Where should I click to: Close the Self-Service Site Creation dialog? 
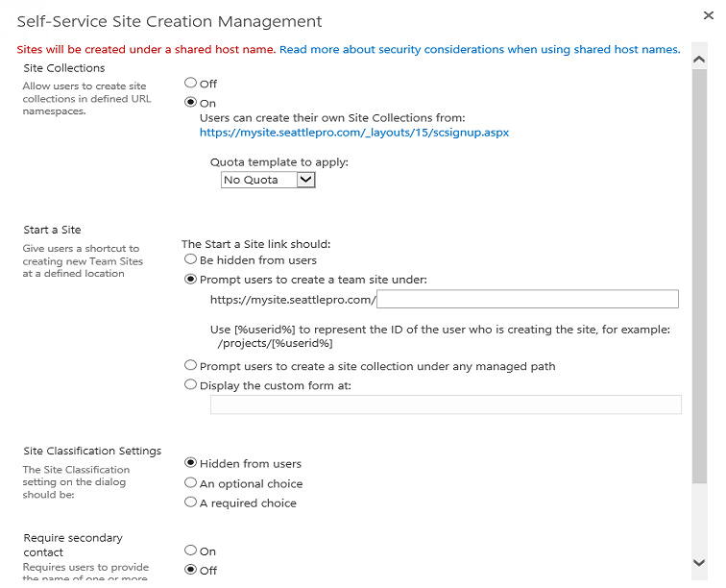tap(708, 15)
